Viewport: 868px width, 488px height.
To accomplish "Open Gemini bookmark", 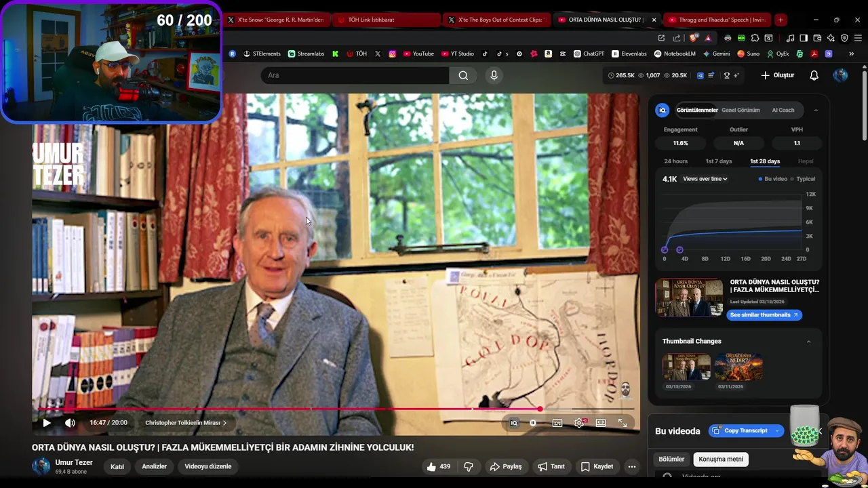I will pyautogui.click(x=716, y=54).
